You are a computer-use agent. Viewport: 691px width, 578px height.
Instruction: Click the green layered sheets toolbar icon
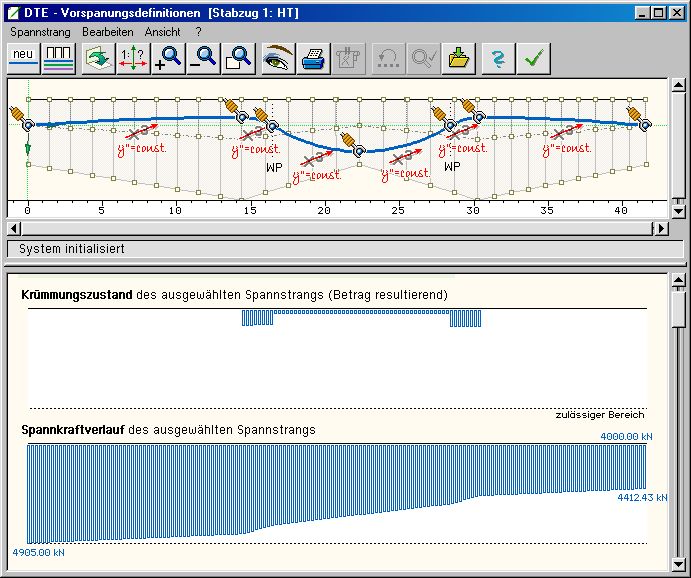98,58
